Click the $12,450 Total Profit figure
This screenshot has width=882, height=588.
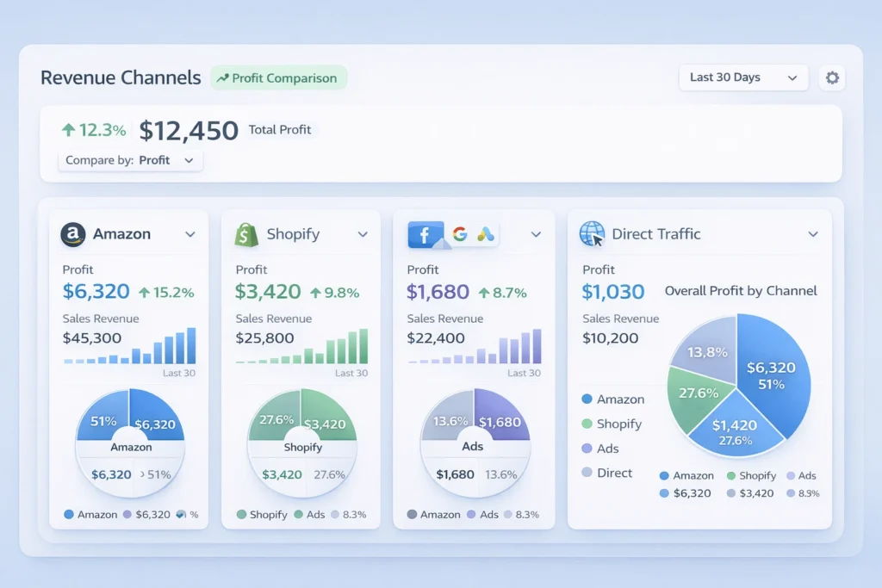(x=188, y=130)
